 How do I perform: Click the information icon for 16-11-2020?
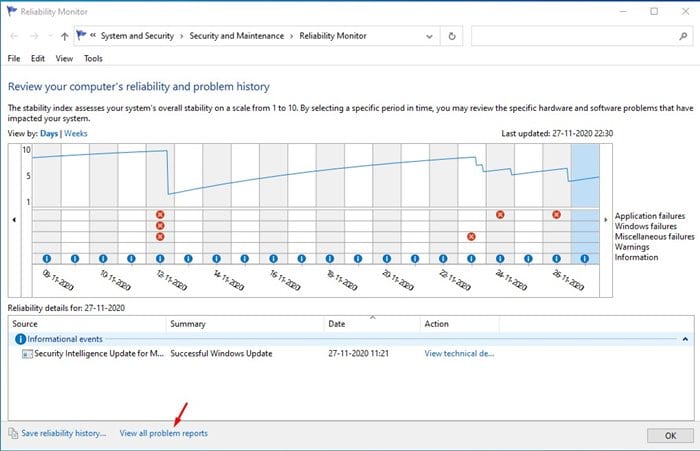pyautogui.click(x=273, y=259)
